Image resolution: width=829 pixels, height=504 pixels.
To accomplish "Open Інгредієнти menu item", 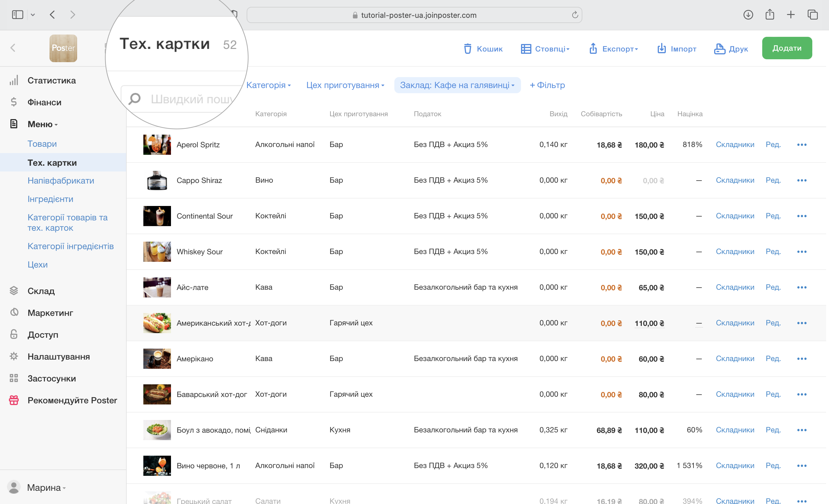I will pyautogui.click(x=50, y=199).
